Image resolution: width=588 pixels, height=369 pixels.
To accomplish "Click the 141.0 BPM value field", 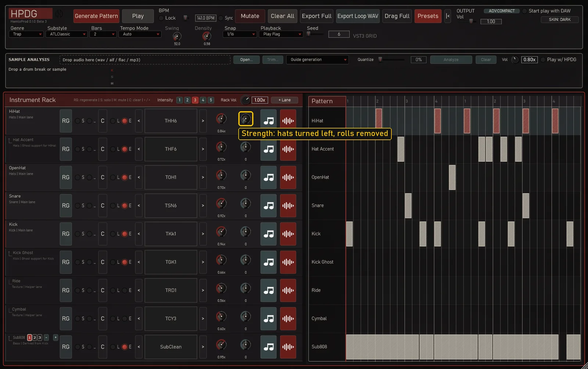I will coord(205,18).
